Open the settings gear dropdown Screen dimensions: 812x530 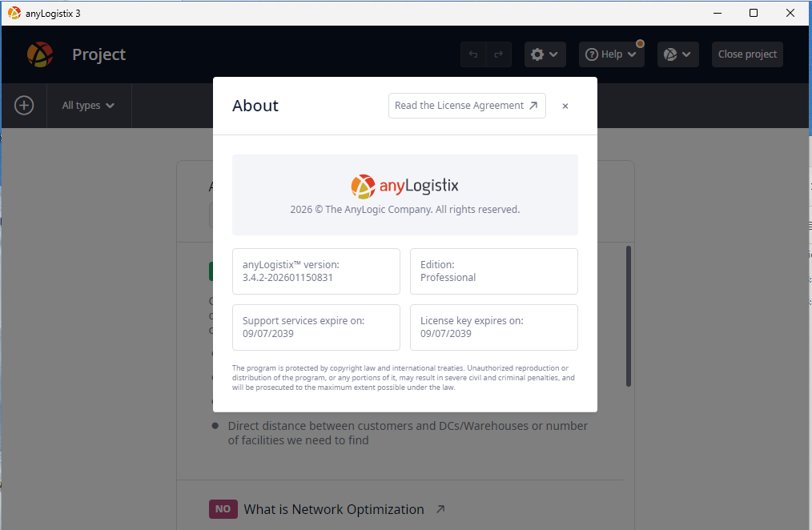(545, 54)
